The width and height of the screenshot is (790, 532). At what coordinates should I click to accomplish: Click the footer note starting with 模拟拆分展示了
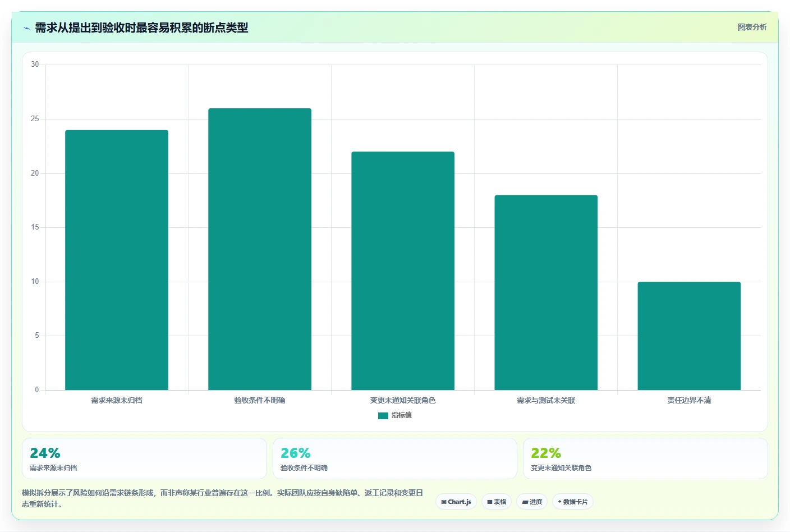[x=223, y=498]
